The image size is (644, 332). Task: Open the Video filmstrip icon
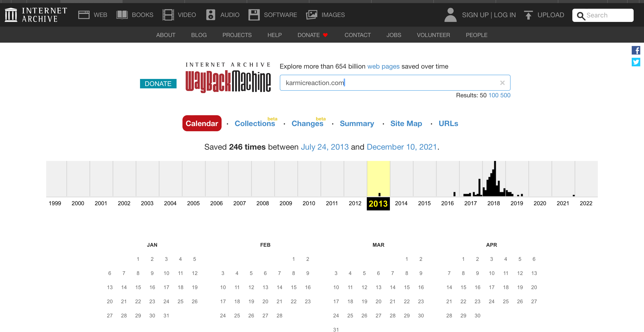click(x=168, y=15)
